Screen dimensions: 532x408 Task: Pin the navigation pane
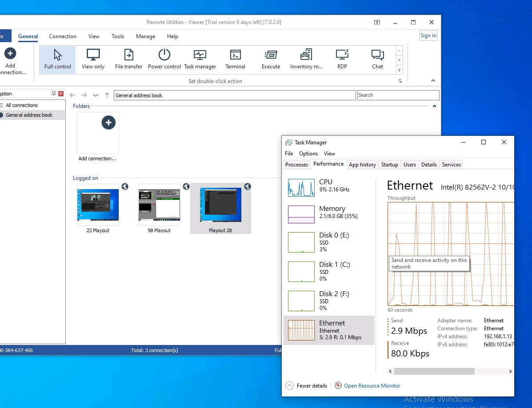54,94
